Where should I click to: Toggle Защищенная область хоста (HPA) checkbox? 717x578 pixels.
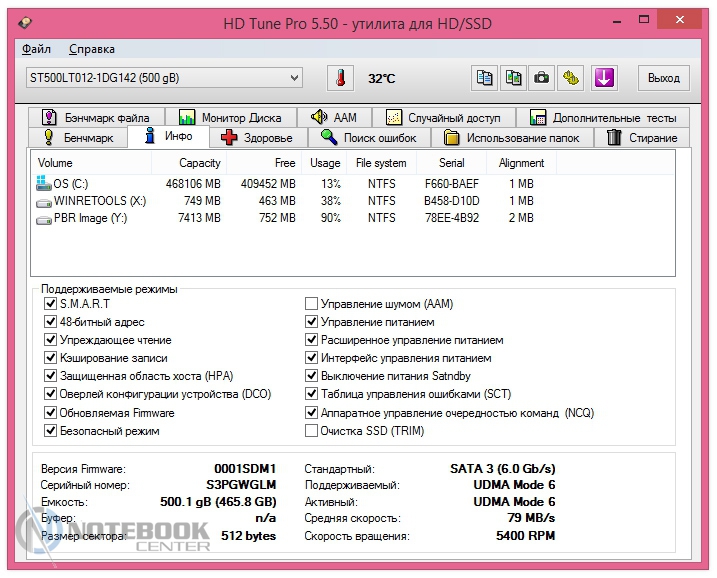click(50, 376)
